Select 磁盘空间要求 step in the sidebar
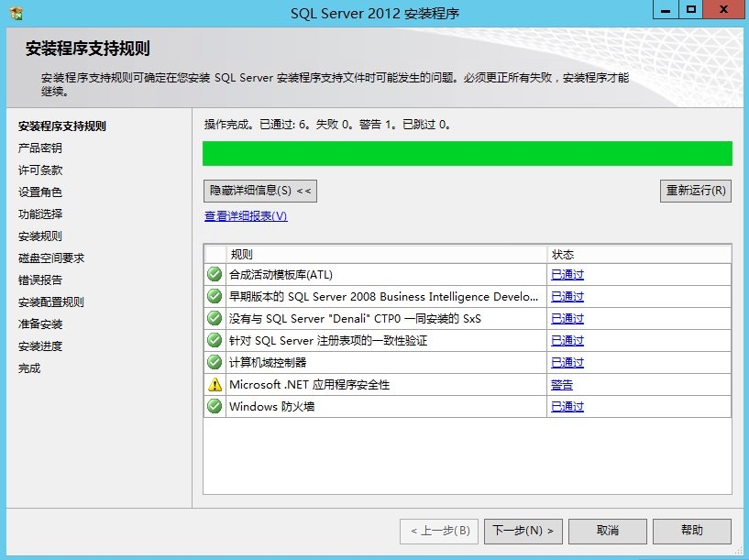This screenshot has width=749, height=560. click(51, 258)
